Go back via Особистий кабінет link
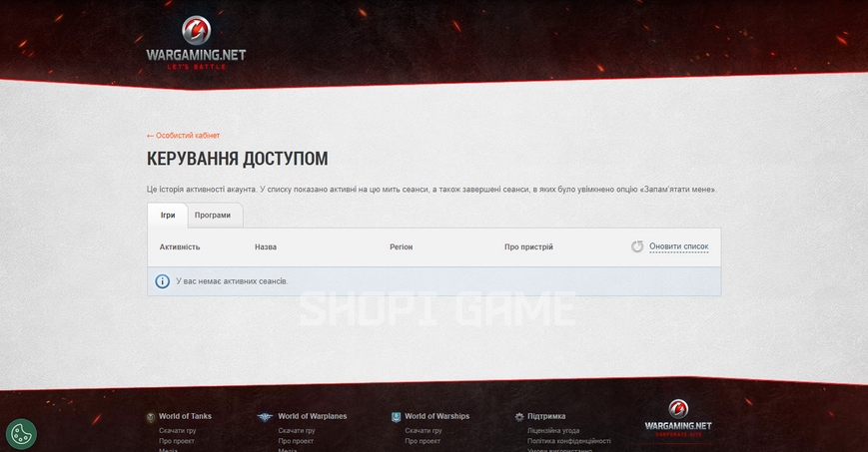868x452 pixels. (183, 136)
